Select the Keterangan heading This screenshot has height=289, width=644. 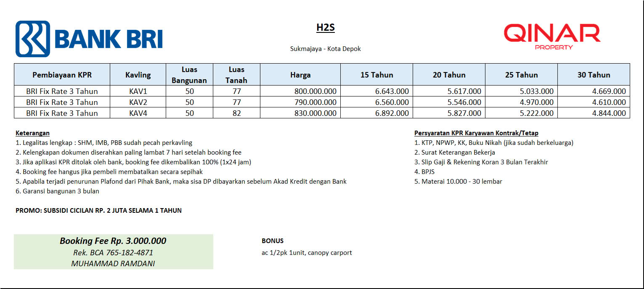(32, 133)
